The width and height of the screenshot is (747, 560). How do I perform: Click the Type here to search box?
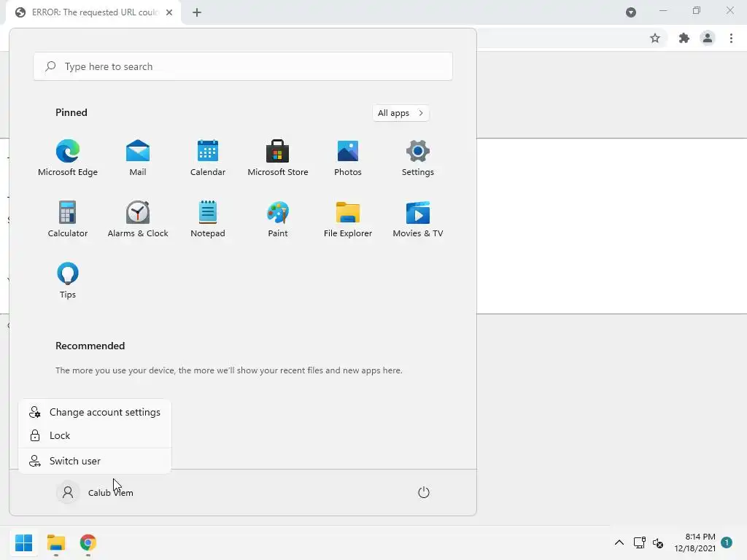point(243,66)
